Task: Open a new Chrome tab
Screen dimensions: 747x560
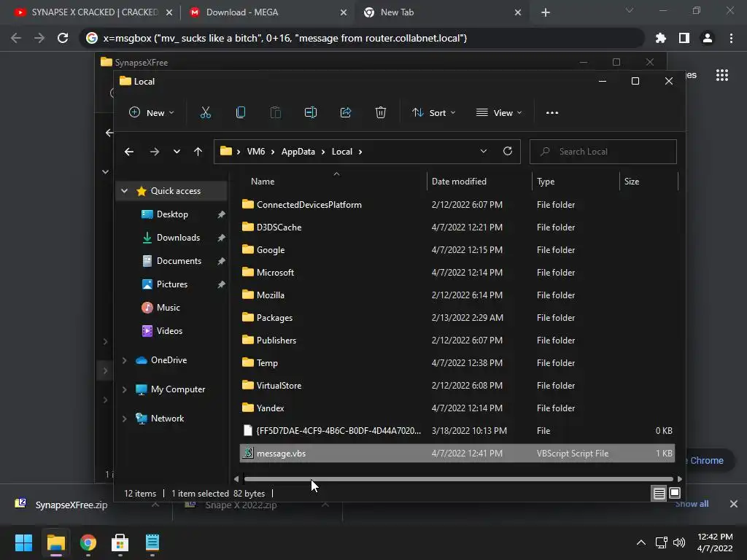Action: [x=546, y=13]
